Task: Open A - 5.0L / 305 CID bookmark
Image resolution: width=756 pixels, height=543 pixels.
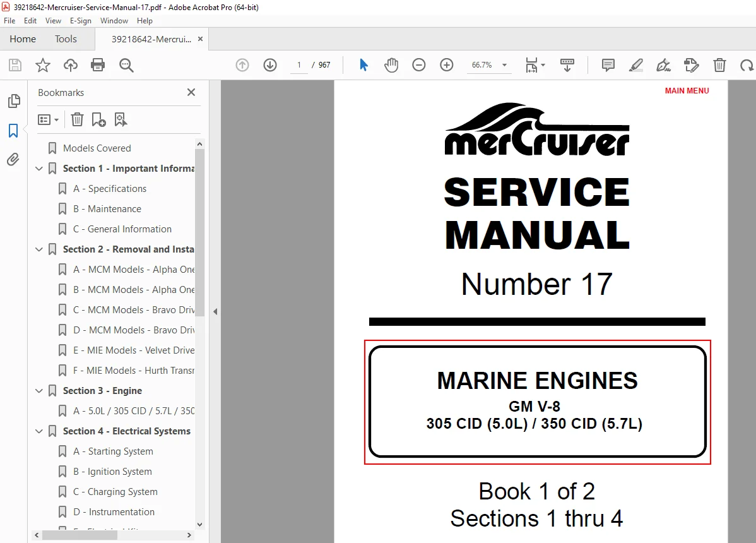Action: [x=134, y=411]
